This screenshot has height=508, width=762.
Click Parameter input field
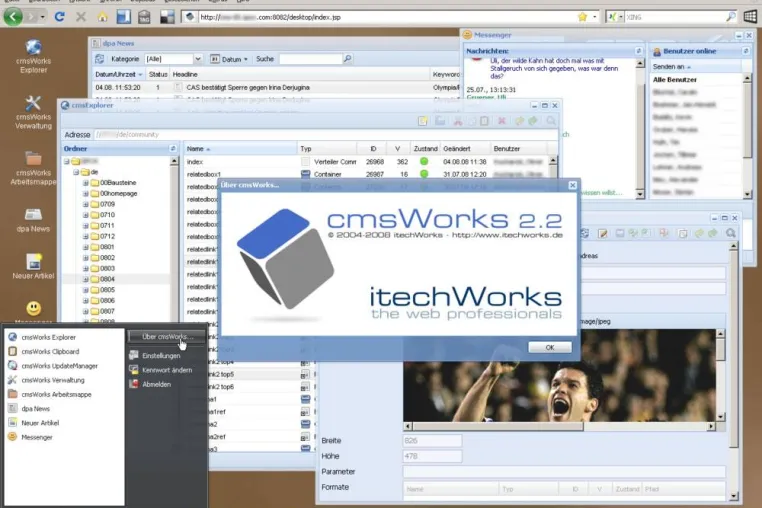(564, 472)
